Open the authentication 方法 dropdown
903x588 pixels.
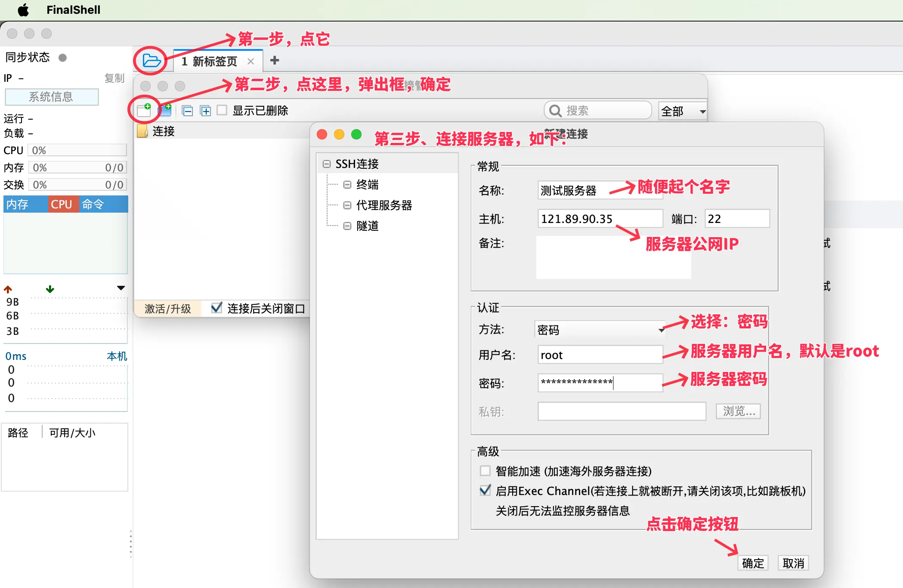coord(661,330)
